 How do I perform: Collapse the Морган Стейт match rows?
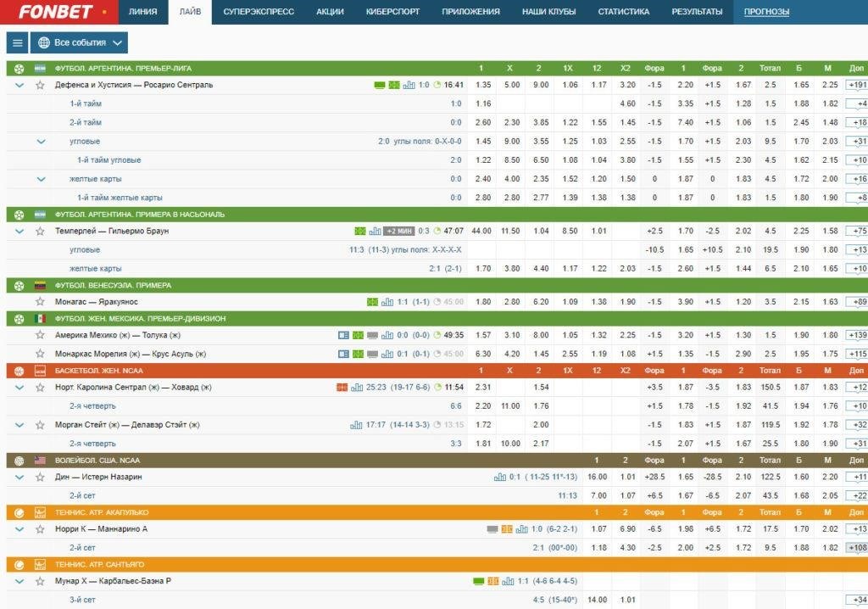click(x=19, y=426)
